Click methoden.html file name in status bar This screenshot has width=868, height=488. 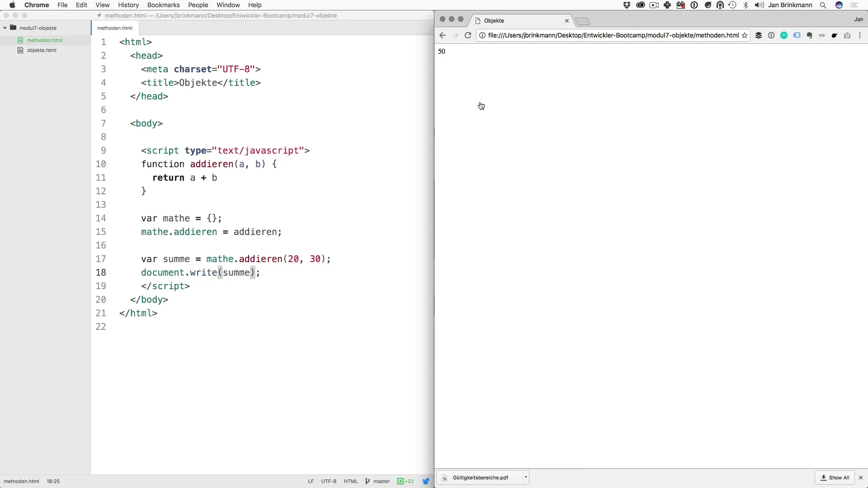21,481
